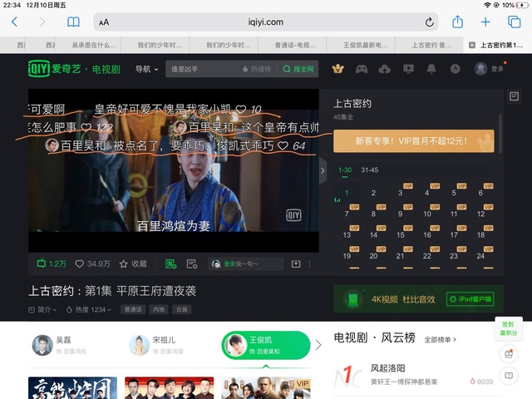The width and height of the screenshot is (532, 399).
Task: Add video to favorites with 收藏 star
Action: (x=133, y=264)
